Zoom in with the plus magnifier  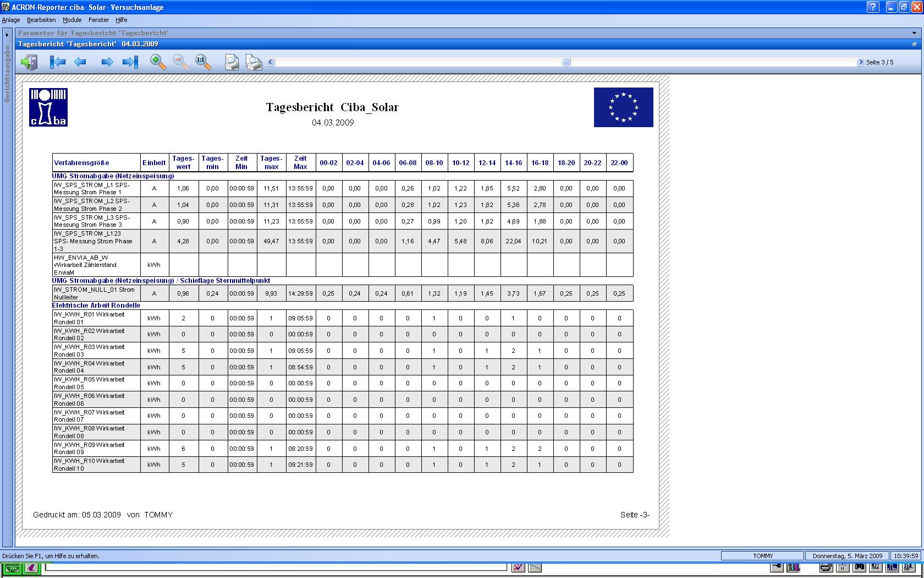(158, 62)
